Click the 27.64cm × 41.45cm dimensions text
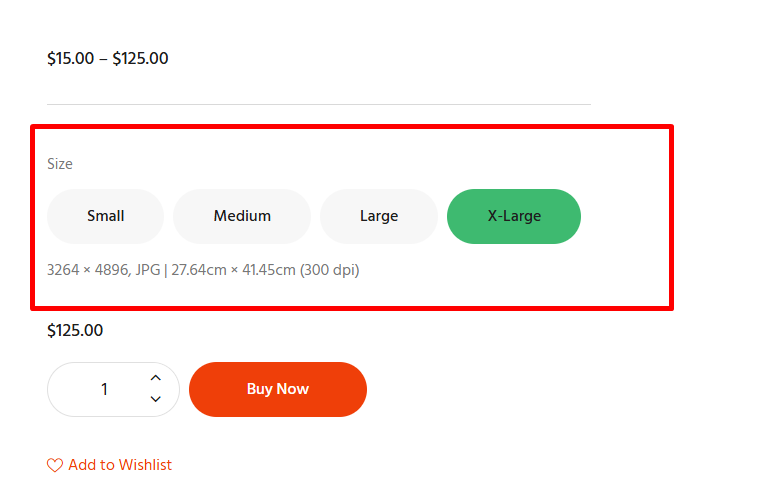 point(233,270)
